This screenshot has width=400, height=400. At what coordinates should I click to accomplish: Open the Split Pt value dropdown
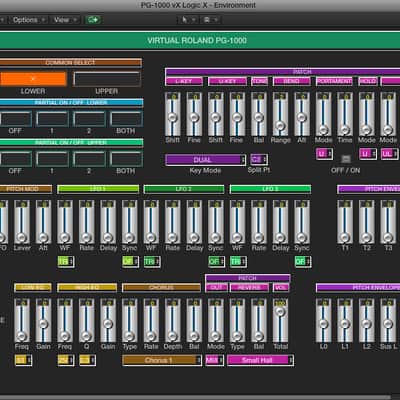click(x=259, y=159)
